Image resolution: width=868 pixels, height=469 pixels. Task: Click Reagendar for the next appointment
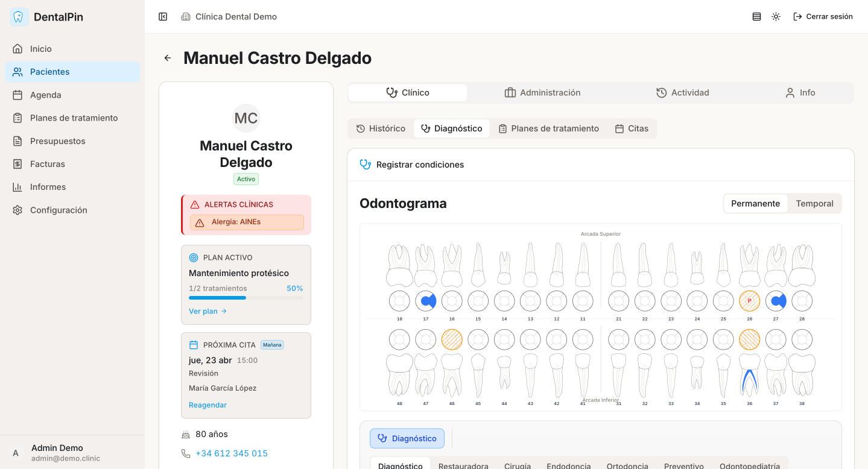(207, 405)
